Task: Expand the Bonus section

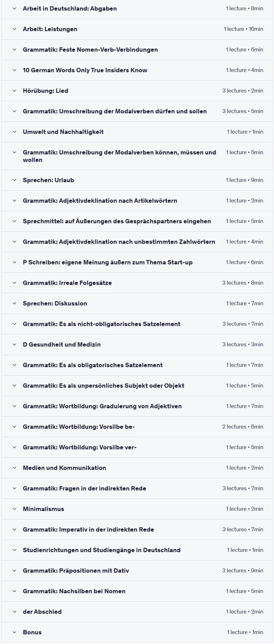Action: [137, 632]
